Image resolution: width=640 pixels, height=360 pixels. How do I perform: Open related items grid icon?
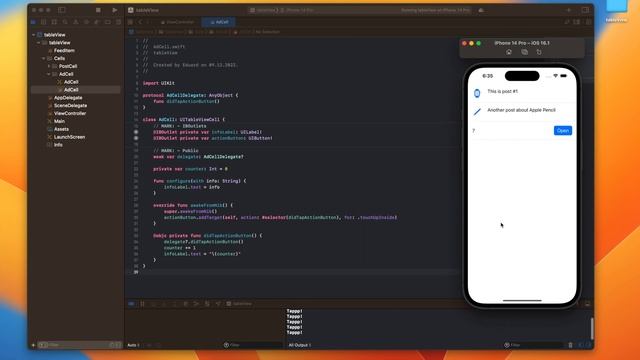click(130, 22)
